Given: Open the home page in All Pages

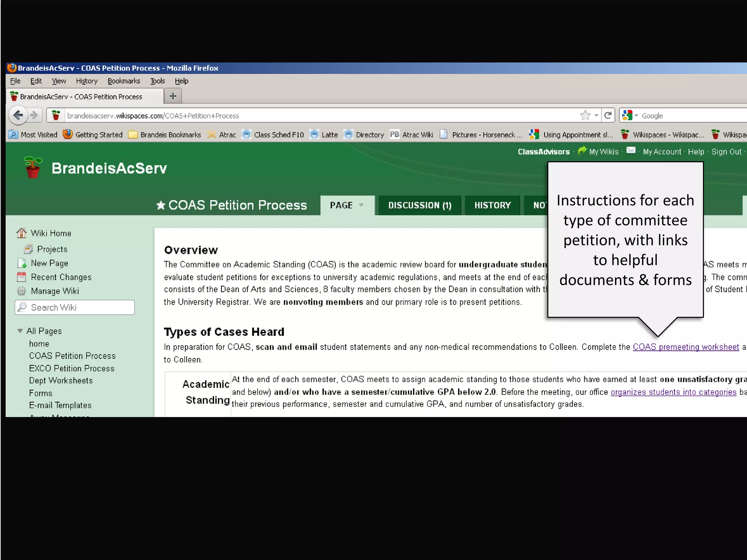Looking at the screenshot, I should click(x=39, y=343).
